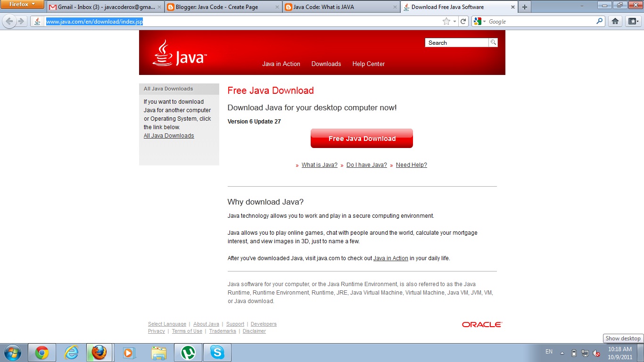Open a new browser tab with the plus icon

click(524, 7)
